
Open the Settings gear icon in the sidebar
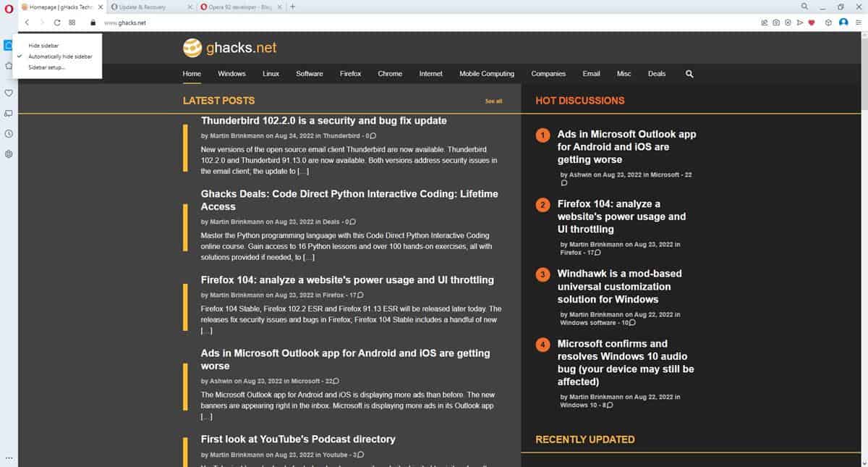coord(8,153)
